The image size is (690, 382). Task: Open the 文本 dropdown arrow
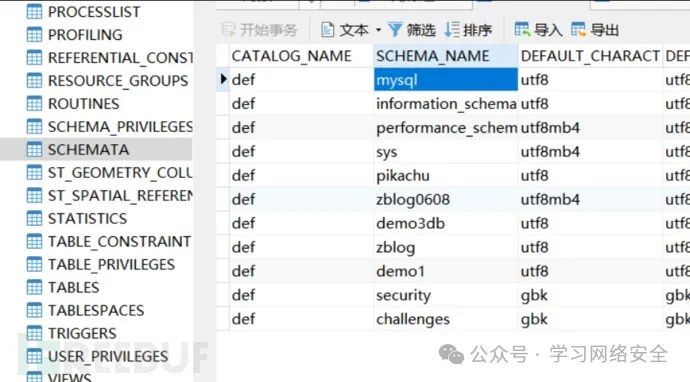pyautogui.click(x=378, y=30)
